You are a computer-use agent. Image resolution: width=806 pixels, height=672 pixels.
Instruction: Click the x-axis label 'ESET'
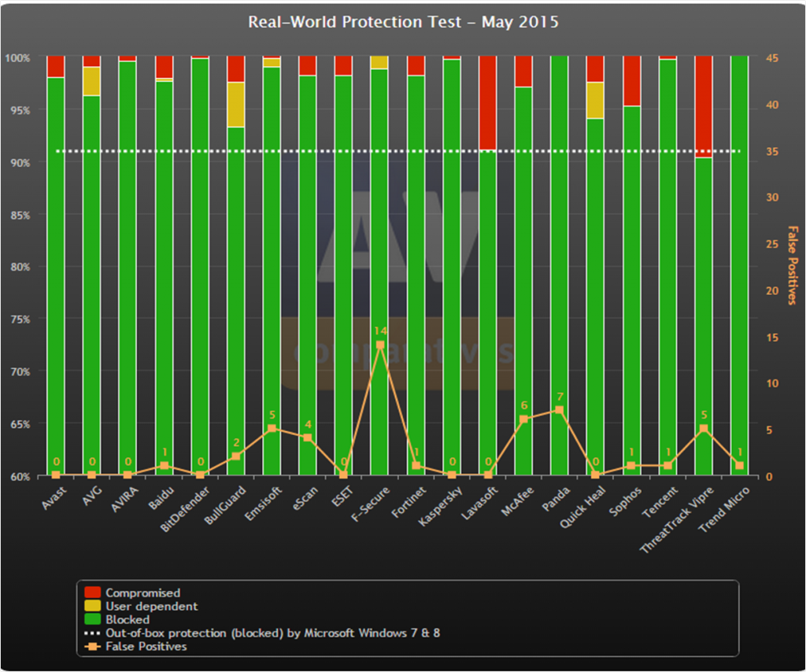(x=342, y=497)
